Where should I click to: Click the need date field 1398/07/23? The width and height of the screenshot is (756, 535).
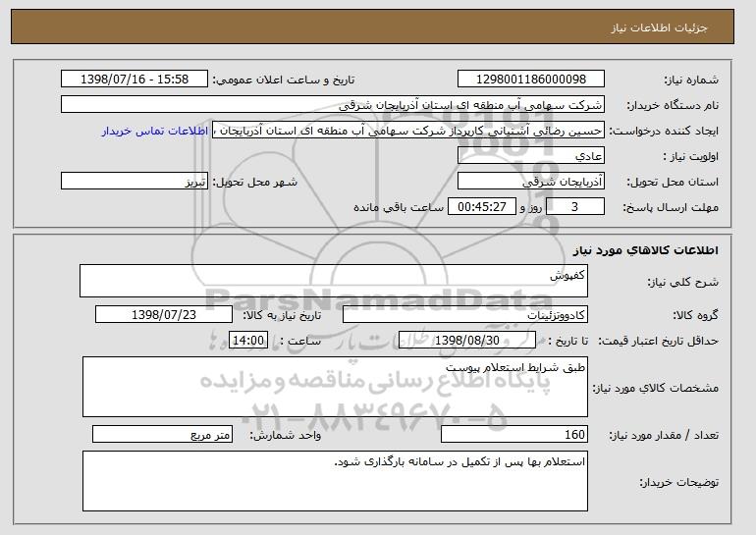tap(164, 315)
